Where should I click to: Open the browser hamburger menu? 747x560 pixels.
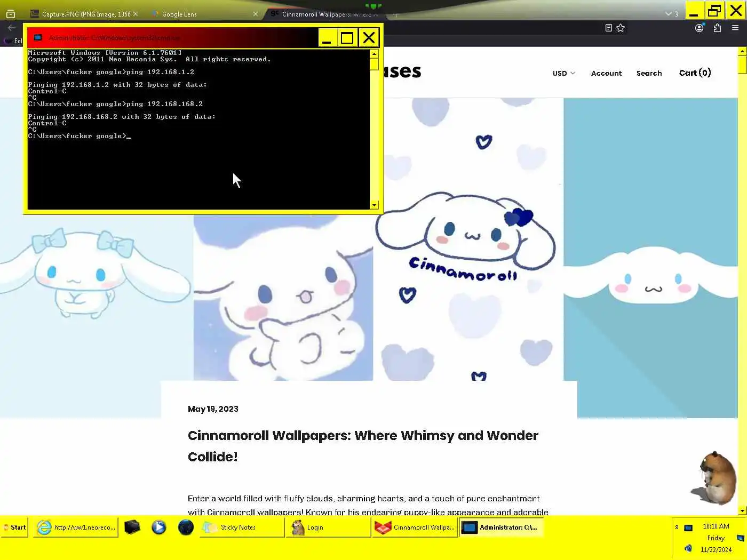(735, 28)
